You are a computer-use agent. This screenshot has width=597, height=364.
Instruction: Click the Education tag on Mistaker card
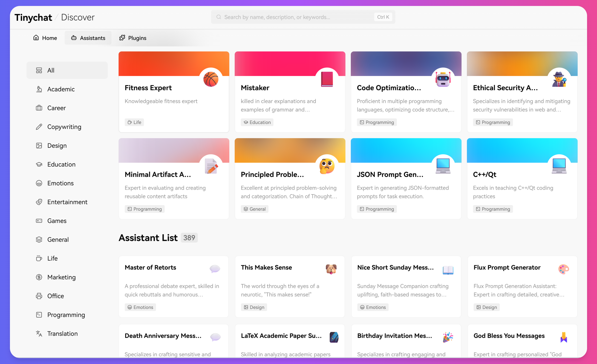(257, 122)
